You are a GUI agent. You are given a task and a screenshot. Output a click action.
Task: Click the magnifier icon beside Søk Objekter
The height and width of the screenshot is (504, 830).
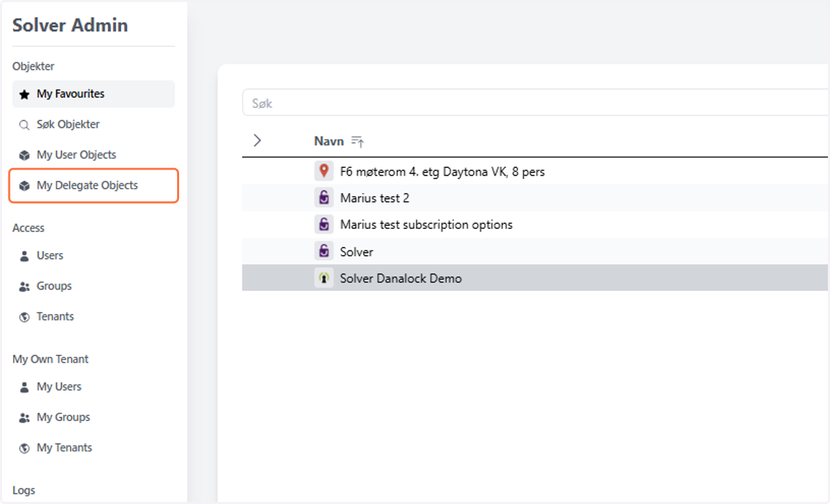[24, 125]
